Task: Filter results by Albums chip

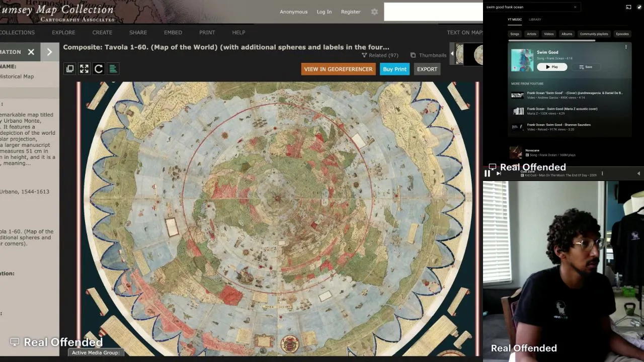Action: [x=567, y=34]
